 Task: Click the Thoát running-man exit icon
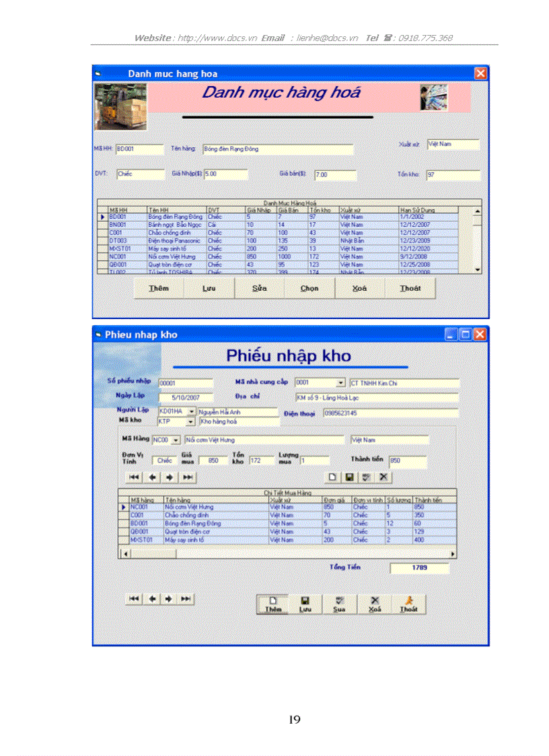(x=409, y=600)
